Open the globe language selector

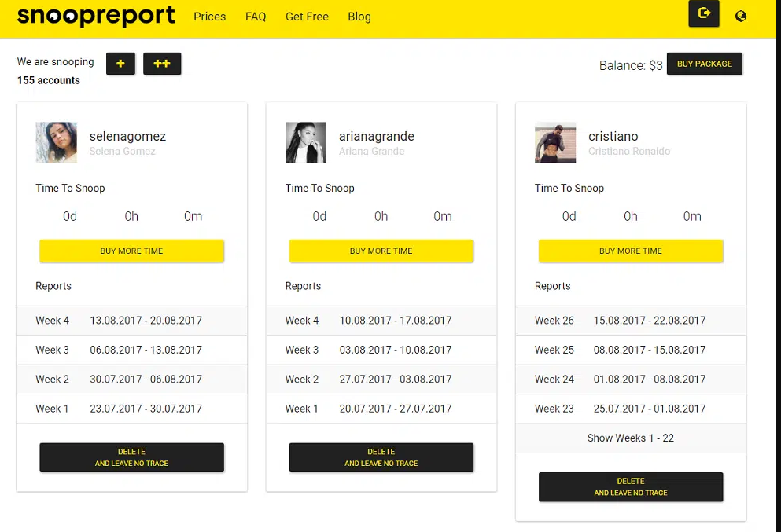741,16
